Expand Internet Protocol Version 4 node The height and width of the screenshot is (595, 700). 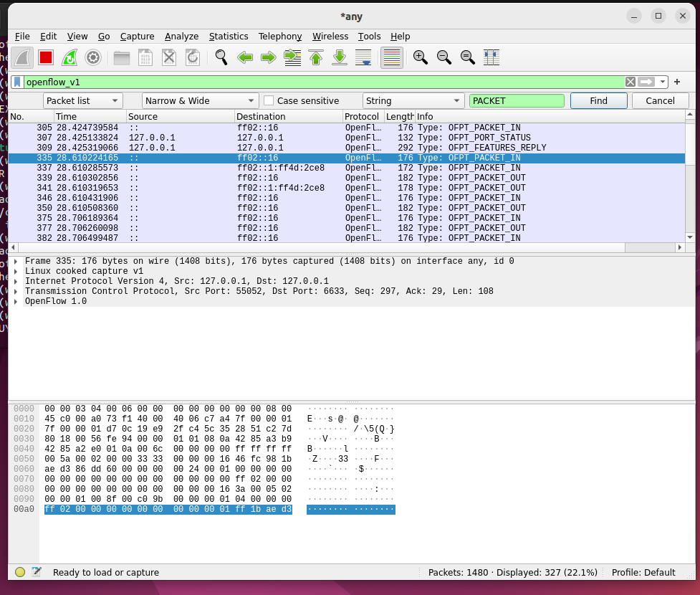pos(16,282)
